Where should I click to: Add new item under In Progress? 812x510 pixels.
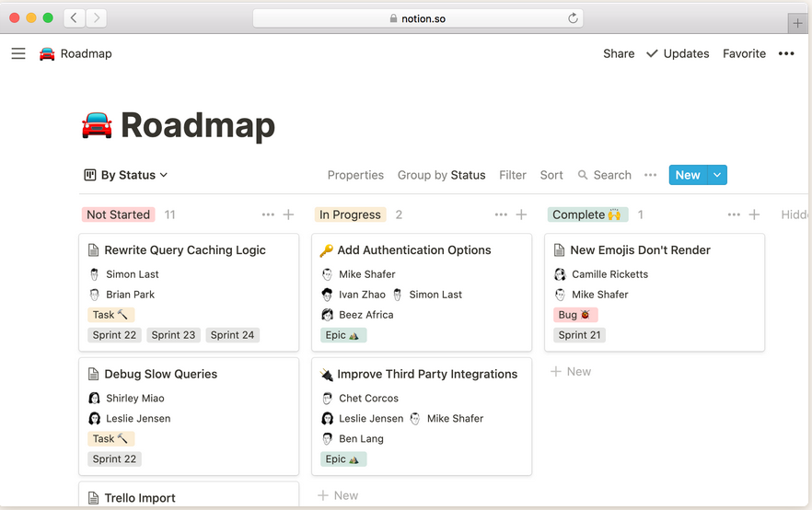point(338,495)
